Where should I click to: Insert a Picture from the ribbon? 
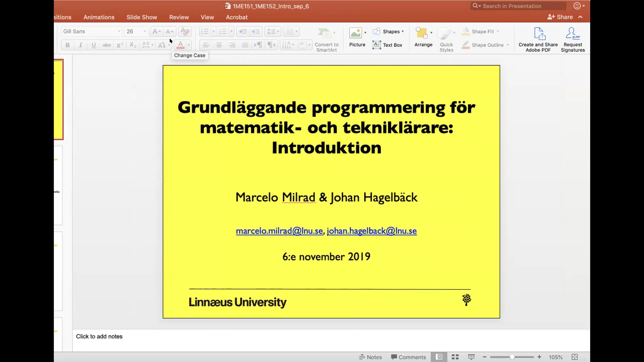[357, 38]
